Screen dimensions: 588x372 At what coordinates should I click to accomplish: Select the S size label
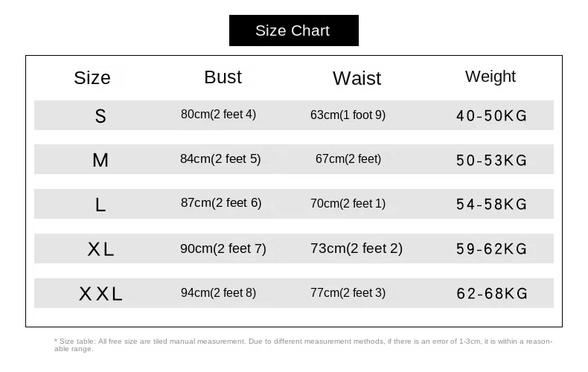point(100,116)
